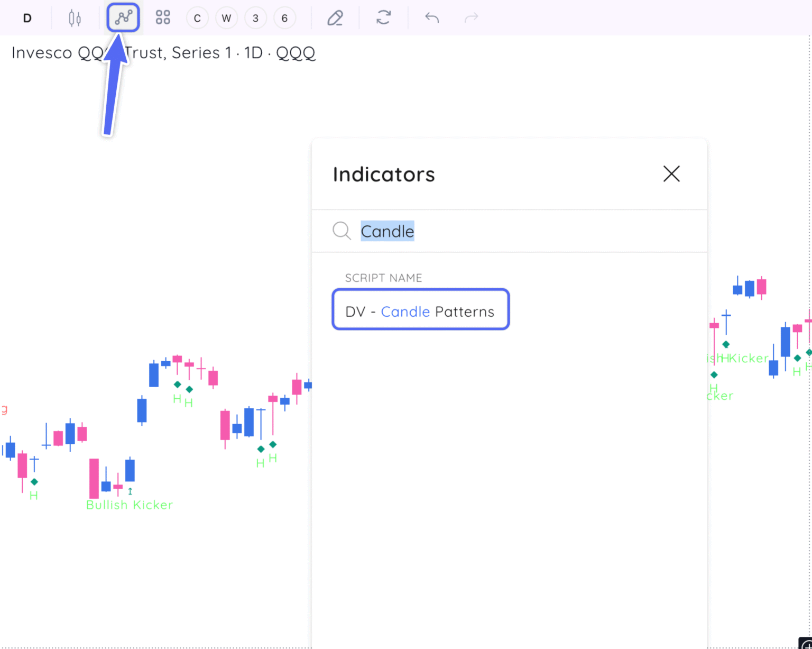The height and width of the screenshot is (649, 812).
Task: Click the Candle search input field
Action: coord(387,231)
